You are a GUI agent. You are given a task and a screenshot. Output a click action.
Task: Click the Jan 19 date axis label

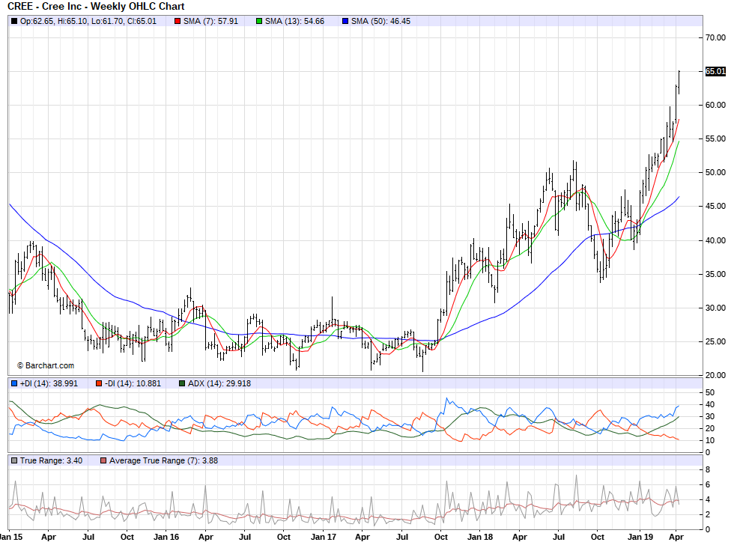coord(640,537)
